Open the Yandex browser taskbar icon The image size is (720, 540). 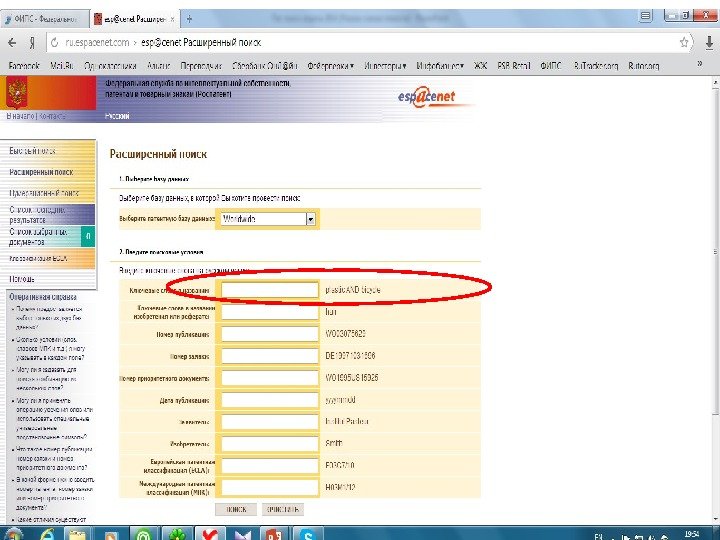point(210,534)
